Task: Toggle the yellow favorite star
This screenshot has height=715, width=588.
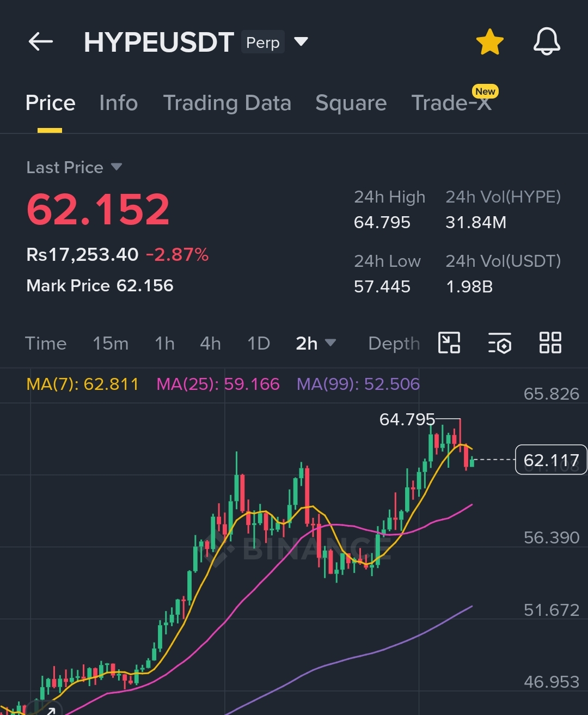Action: click(489, 42)
